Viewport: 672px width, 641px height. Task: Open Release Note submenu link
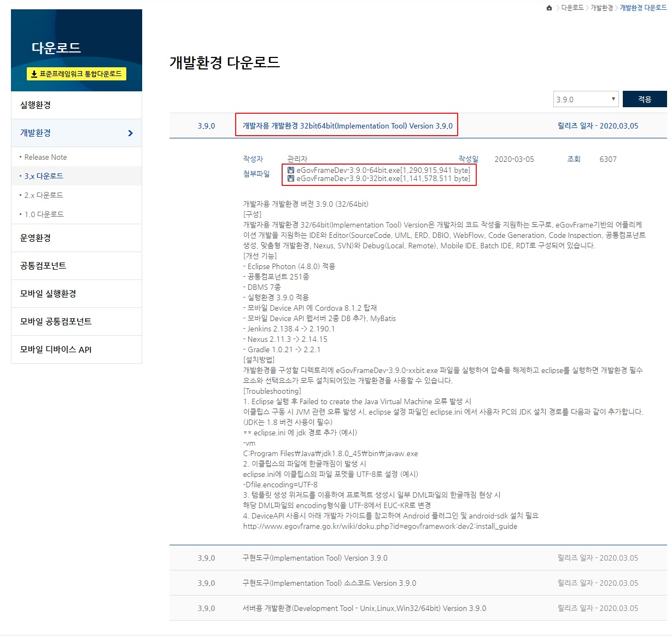[x=45, y=157]
